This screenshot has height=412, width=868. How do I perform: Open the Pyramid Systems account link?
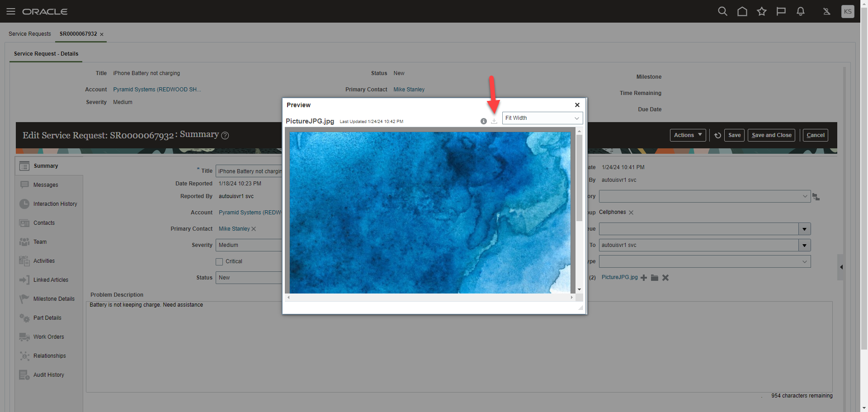point(156,89)
